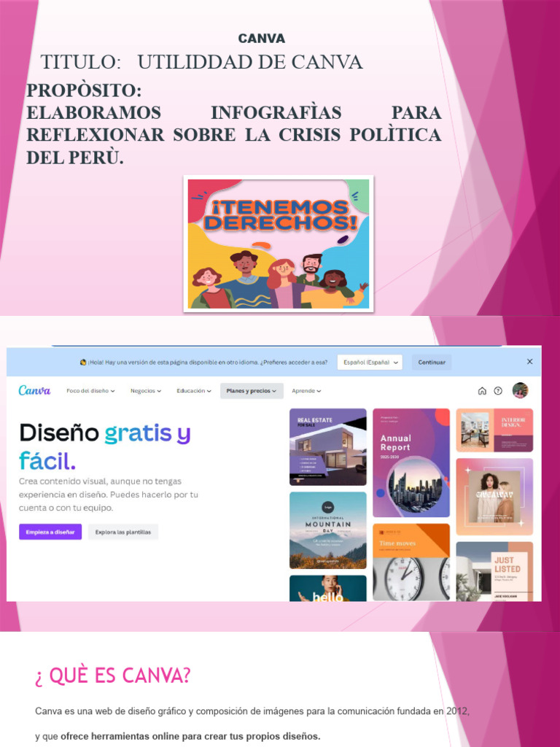Open the Just Listed template
The width and height of the screenshot is (560, 747).
tap(494, 571)
